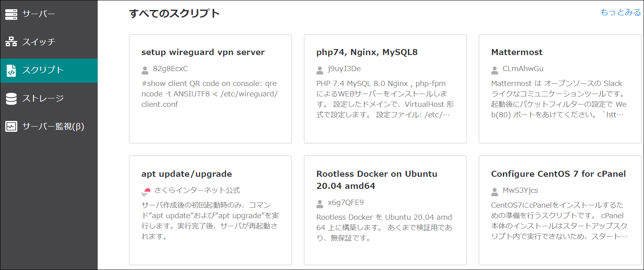
Task: Click the storage database icon in sidebar
Action: (x=11, y=98)
